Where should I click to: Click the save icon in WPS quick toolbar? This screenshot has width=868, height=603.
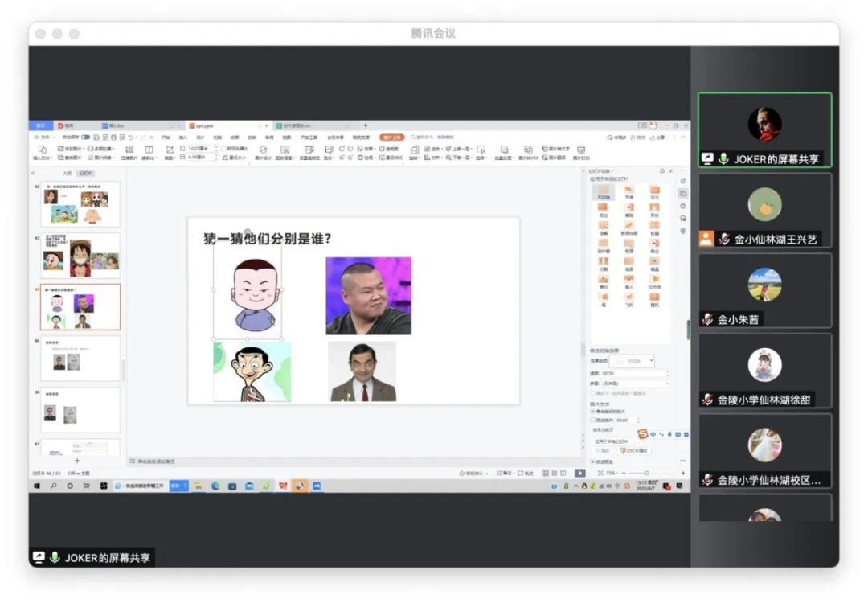tap(96, 137)
